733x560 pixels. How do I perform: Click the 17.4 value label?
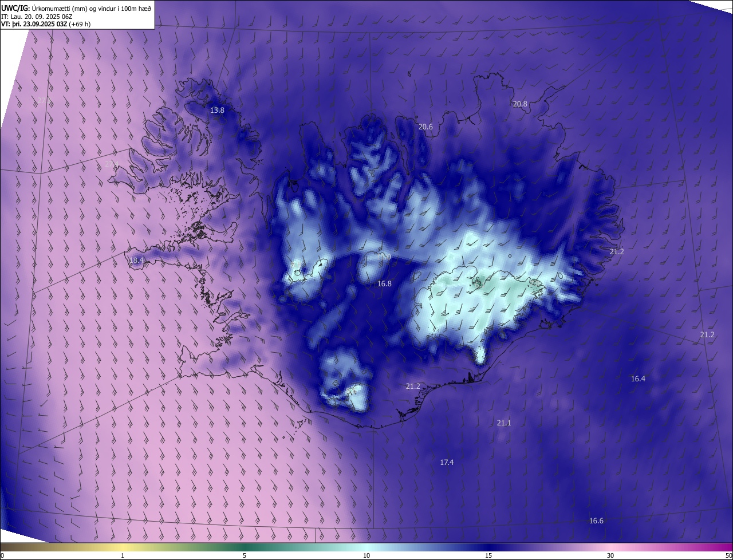tap(447, 462)
